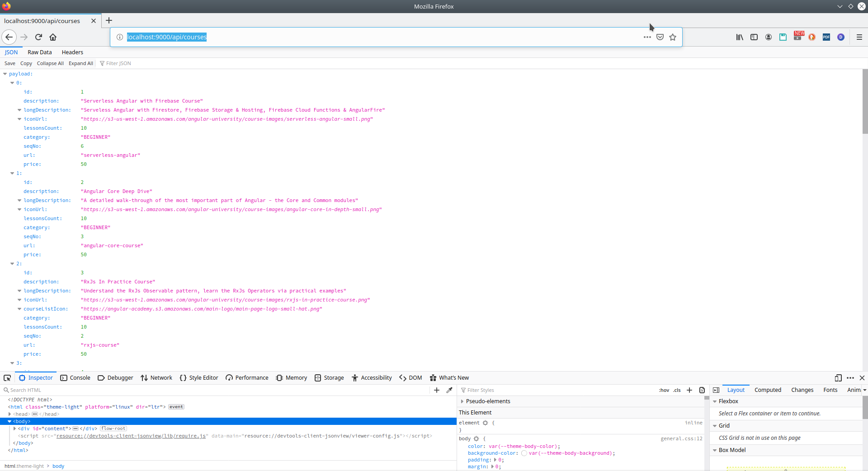This screenshot has height=471, width=868.
Task: Toggle the 3-pane inspector layout
Action: pyautogui.click(x=716, y=390)
